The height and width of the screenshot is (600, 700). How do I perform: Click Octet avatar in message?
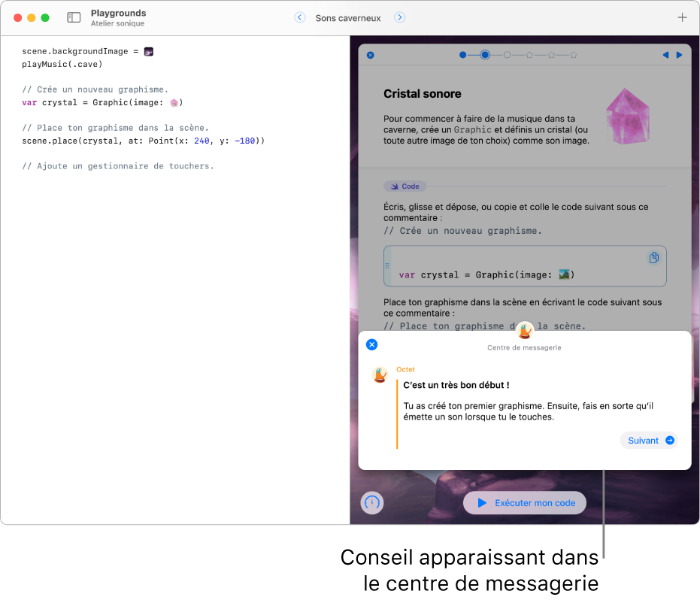(x=380, y=374)
